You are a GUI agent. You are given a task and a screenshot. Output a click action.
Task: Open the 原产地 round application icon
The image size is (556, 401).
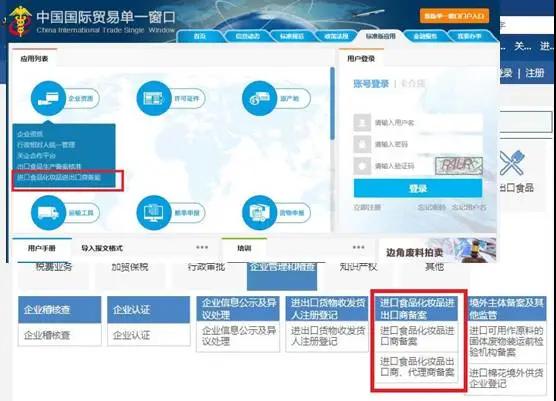coord(259,98)
